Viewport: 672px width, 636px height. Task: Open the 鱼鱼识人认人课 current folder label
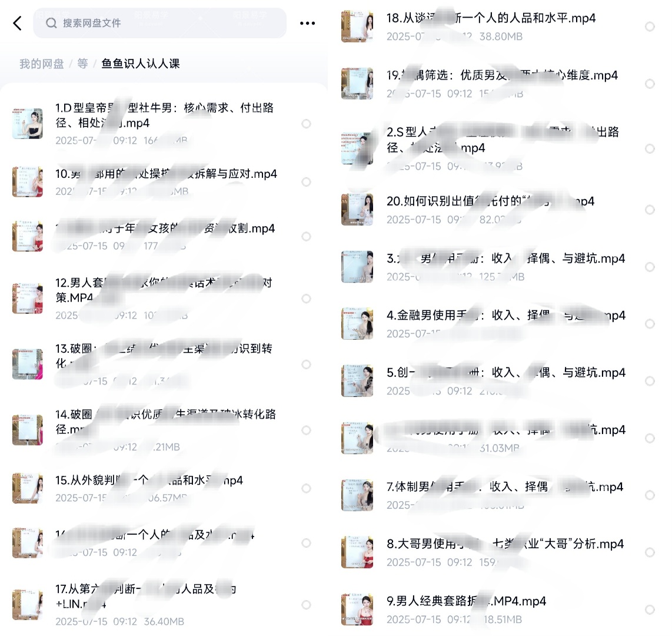pos(141,64)
